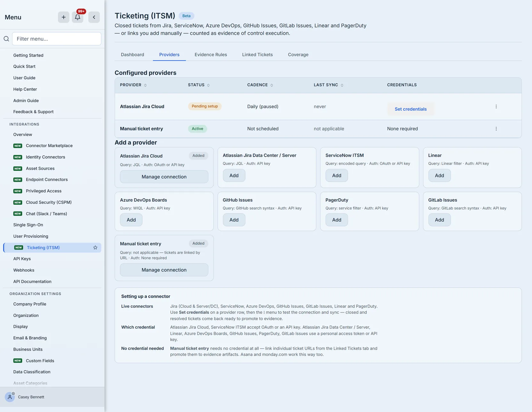Sort table by the Status column arrows
The image size is (532, 412).
point(208,85)
